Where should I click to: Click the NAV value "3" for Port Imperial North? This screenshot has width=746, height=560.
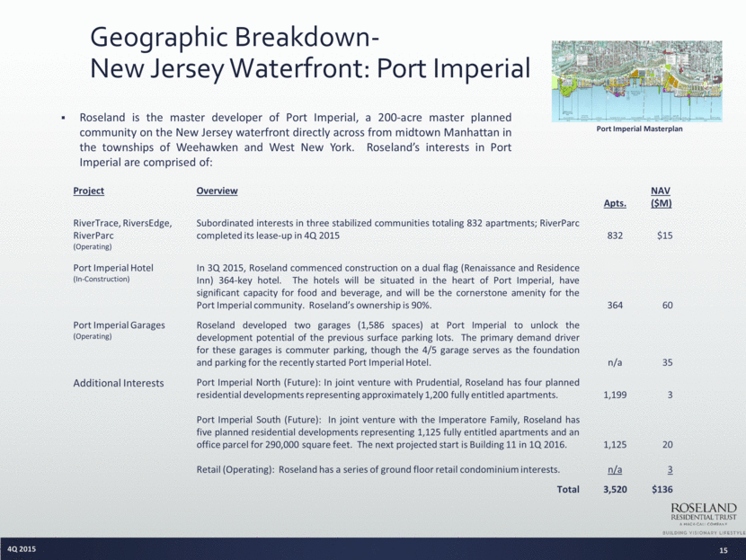[x=670, y=395]
